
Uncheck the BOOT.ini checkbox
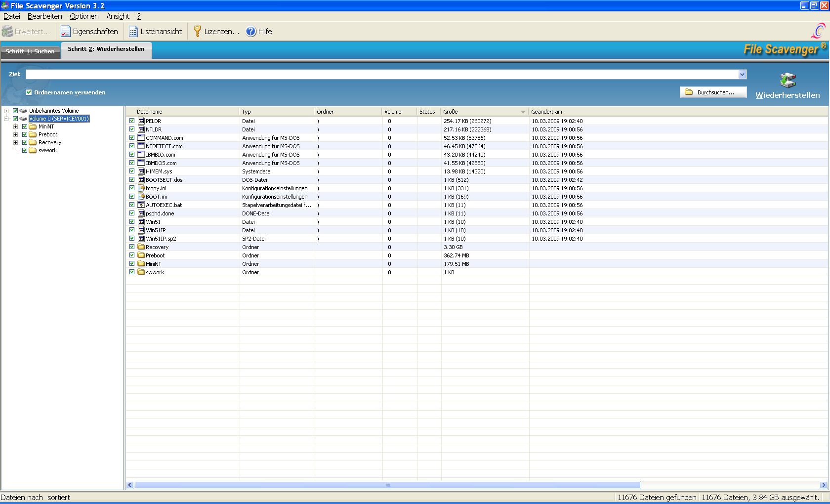132,197
